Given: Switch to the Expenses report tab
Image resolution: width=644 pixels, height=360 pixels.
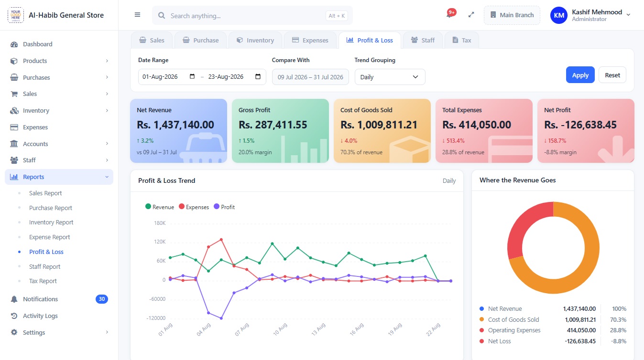Looking at the screenshot, I should point(310,40).
